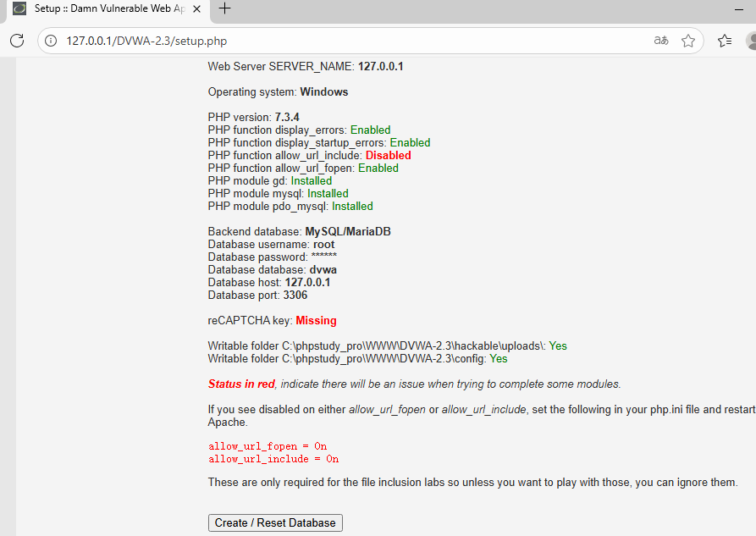Click Installed status for PHP module pdo_mysql
This screenshot has width=756, height=536.
(x=352, y=206)
